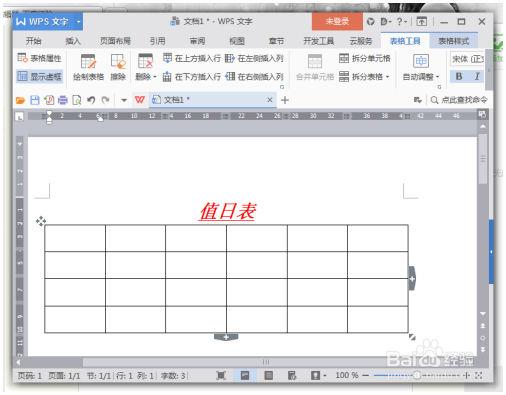506x395 pixels.
Task: Toggle Bold formatting button
Action: coord(459,76)
